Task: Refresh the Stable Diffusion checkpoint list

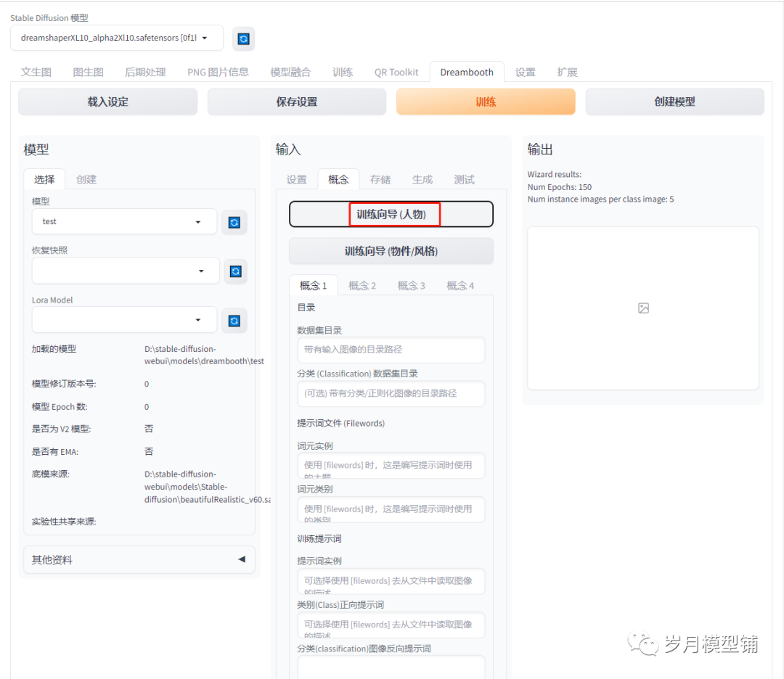Action: click(243, 38)
